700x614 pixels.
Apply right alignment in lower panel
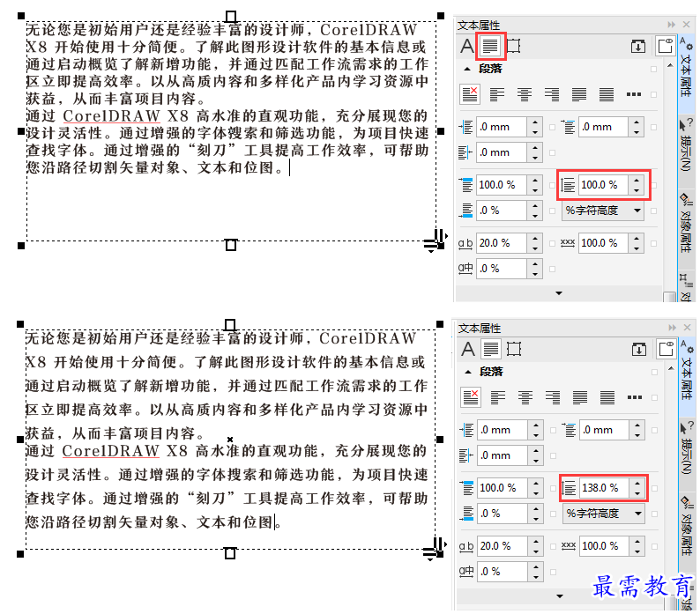coord(553,397)
